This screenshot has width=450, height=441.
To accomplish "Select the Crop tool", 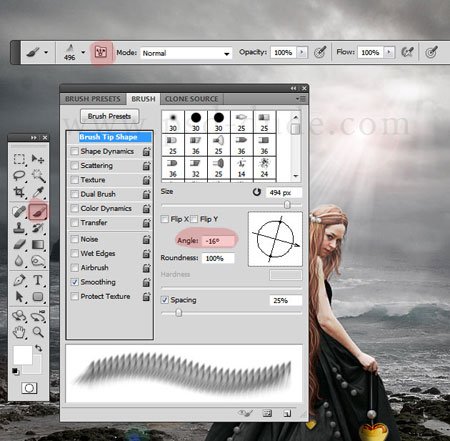I will (x=19, y=192).
